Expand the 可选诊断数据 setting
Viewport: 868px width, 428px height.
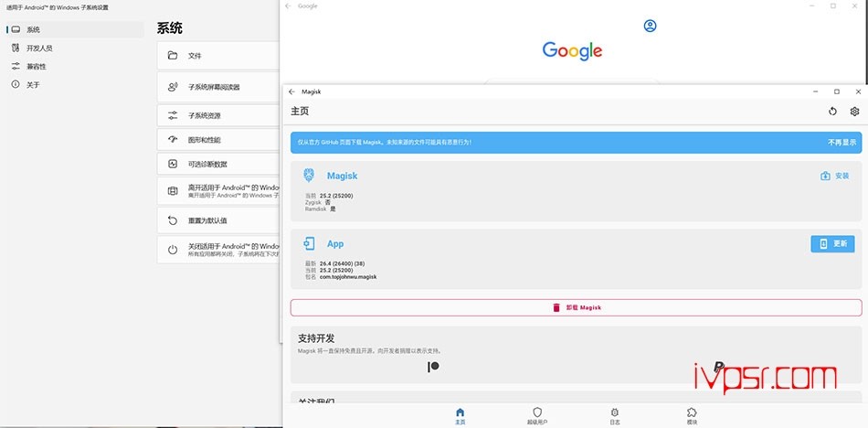pos(218,164)
